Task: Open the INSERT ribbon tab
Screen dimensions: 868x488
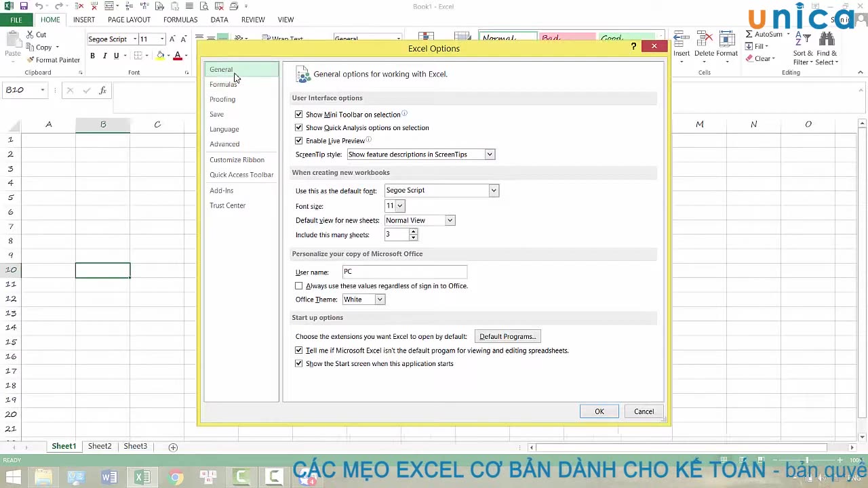Action: coord(84,20)
